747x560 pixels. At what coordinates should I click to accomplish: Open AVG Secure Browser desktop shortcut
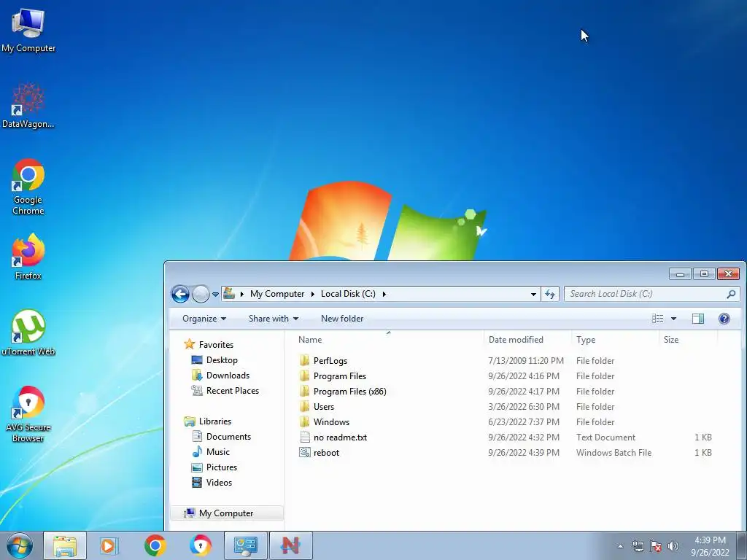coord(28,414)
